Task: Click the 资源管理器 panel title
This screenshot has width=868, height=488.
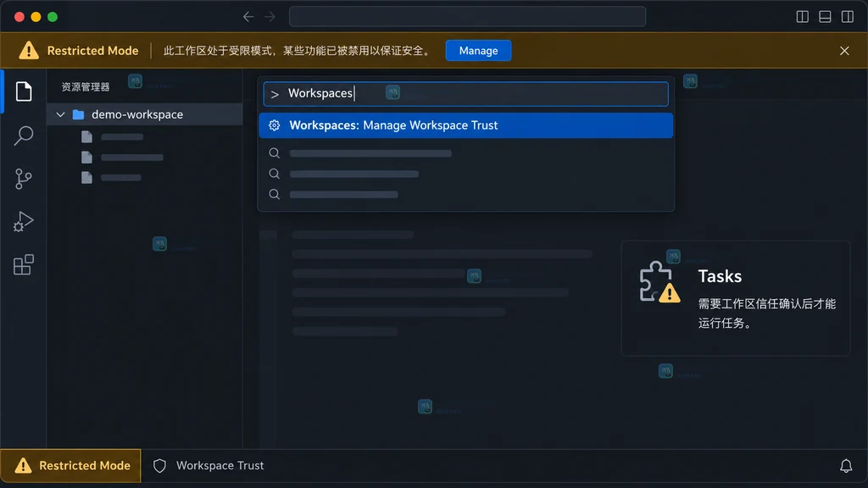Action: click(x=86, y=87)
